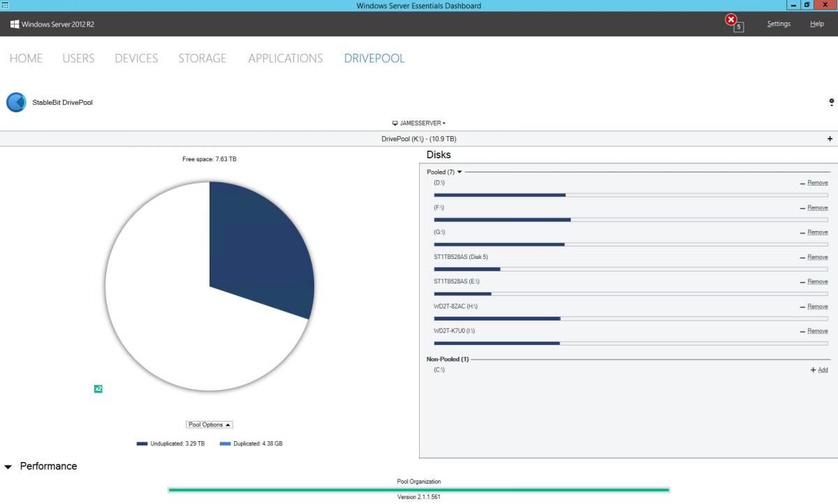Select the ST1TB528AS (Disk 5) entry
838x504 pixels.
click(x=461, y=258)
